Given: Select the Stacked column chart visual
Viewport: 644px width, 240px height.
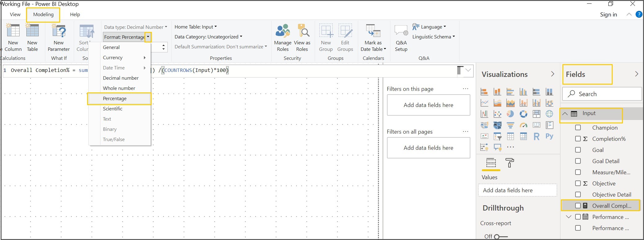Looking at the screenshot, I should [x=497, y=92].
